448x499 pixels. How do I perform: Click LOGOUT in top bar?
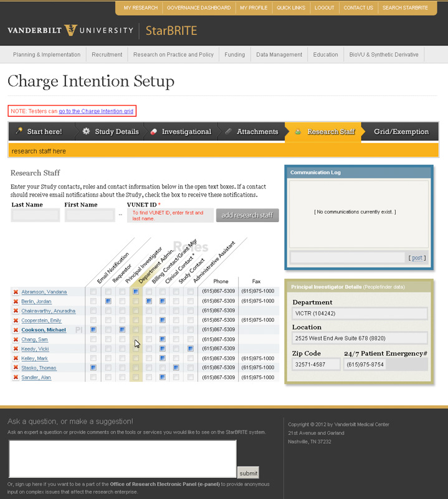click(x=324, y=7)
